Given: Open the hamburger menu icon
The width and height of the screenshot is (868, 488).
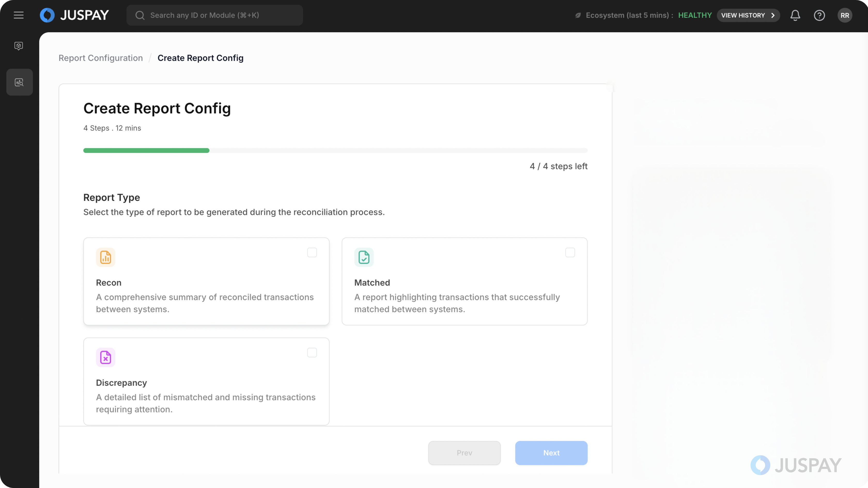Looking at the screenshot, I should click(x=19, y=15).
